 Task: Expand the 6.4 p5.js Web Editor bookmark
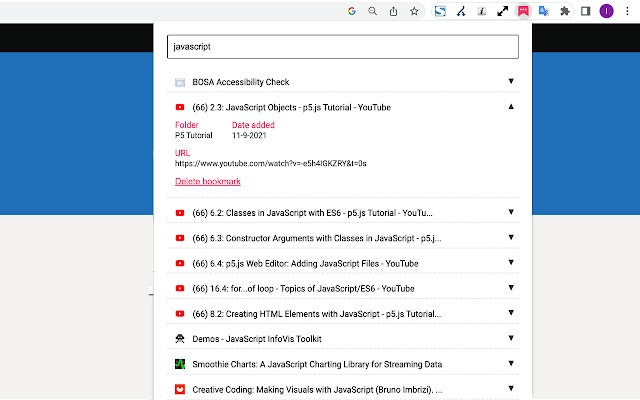511,262
